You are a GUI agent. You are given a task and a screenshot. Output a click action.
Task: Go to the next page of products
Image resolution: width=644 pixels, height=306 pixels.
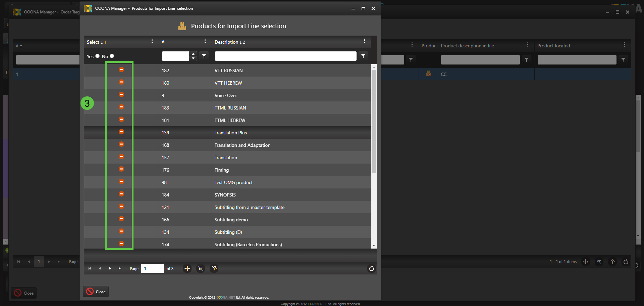(110, 268)
